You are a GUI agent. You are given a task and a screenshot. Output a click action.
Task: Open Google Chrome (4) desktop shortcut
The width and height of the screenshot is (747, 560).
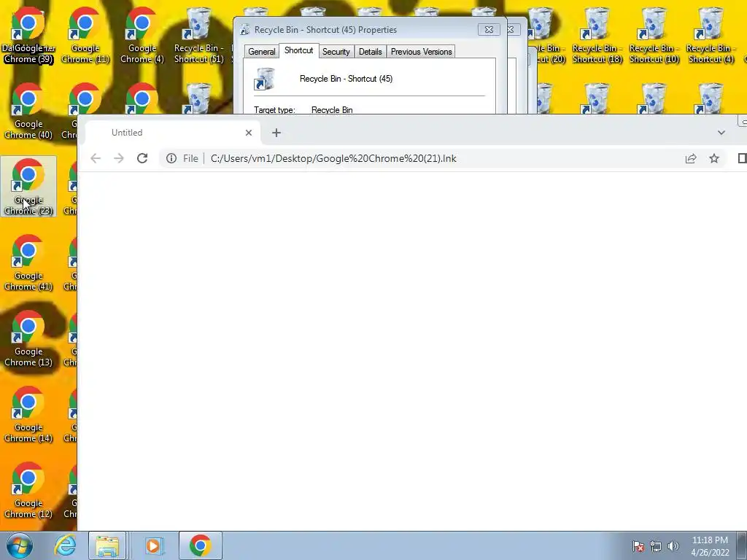click(142, 35)
